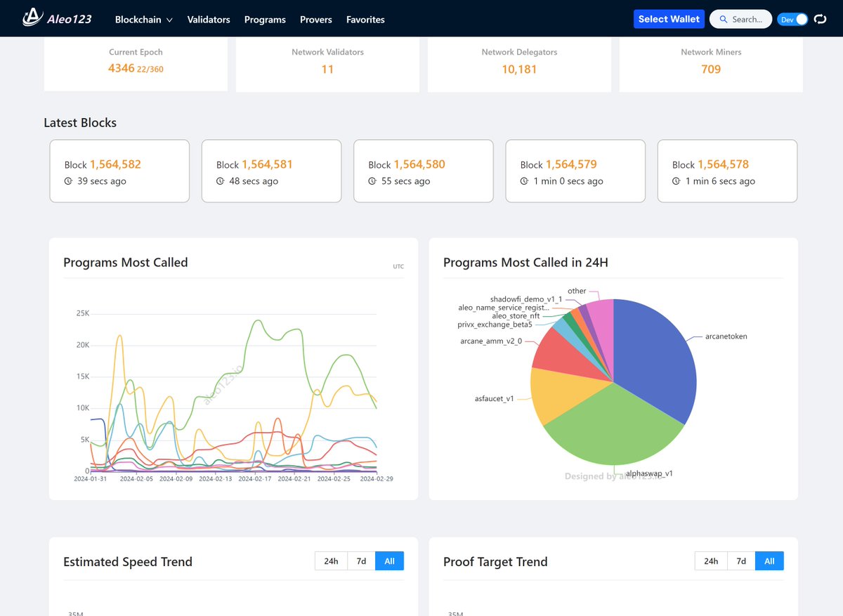Click the '1 min 6 secs ago' timestamp
Screen dimensions: 843x616
click(721, 181)
